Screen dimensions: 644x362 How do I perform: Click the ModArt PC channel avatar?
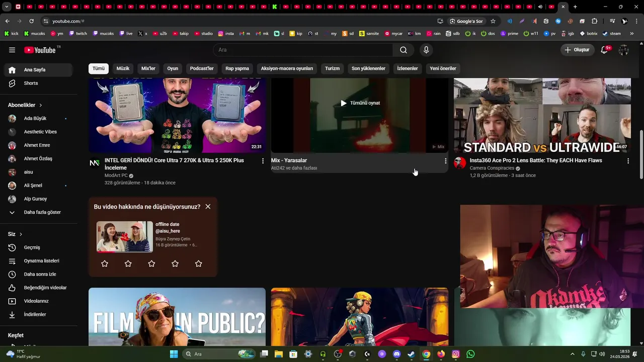[x=95, y=162]
